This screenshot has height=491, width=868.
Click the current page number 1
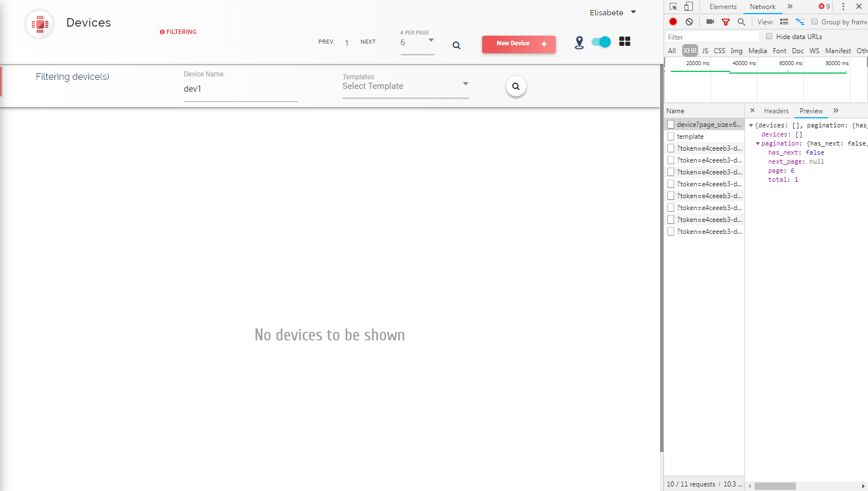point(347,43)
